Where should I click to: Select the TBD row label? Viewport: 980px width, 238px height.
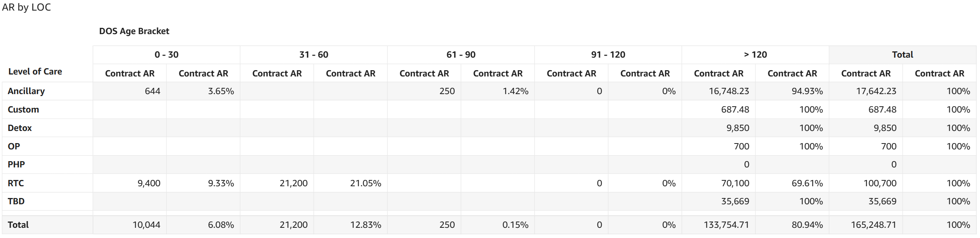click(x=16, y=202)
